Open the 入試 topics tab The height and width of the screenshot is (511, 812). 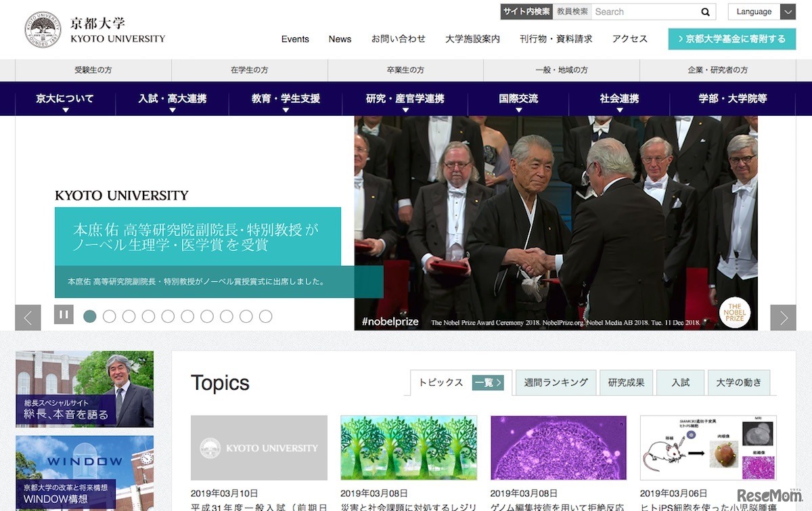click(681, 382)
